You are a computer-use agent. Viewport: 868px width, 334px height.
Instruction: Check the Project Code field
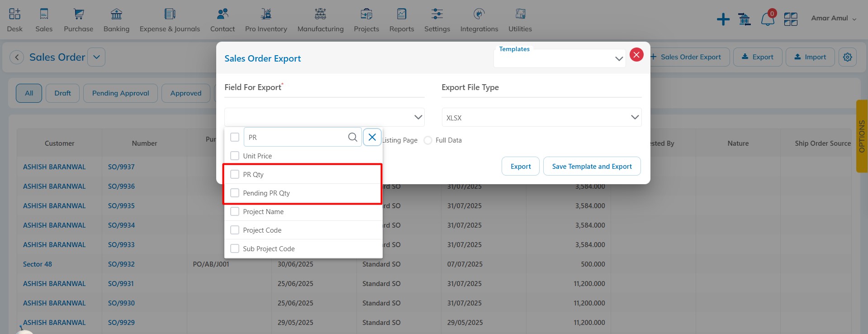coord(235,230)
